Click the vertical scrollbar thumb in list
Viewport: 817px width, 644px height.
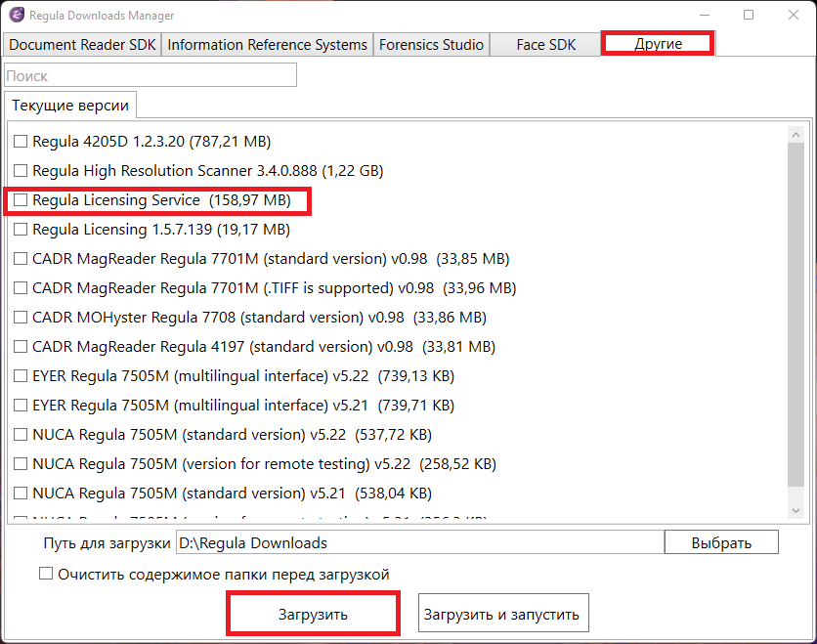click(795, 315)
